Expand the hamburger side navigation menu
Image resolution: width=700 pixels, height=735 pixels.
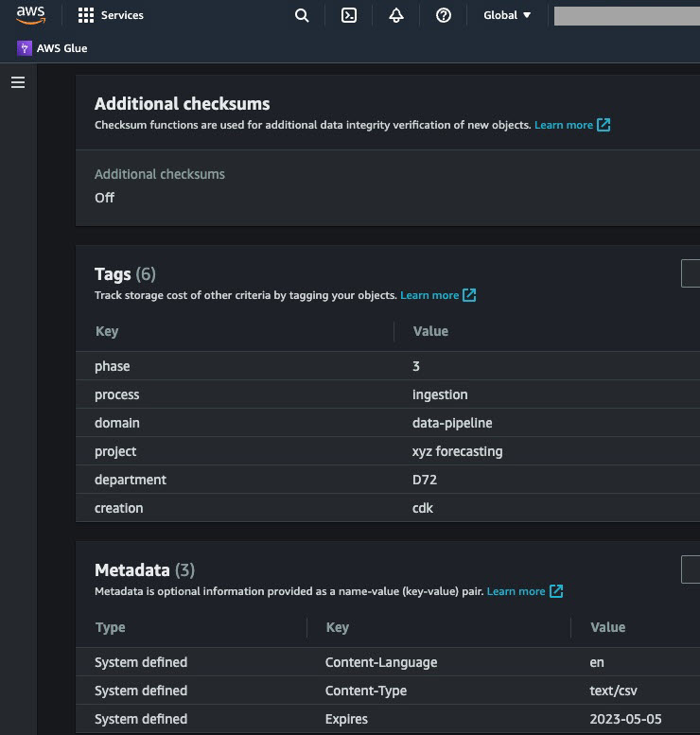(x=18, y=82)
